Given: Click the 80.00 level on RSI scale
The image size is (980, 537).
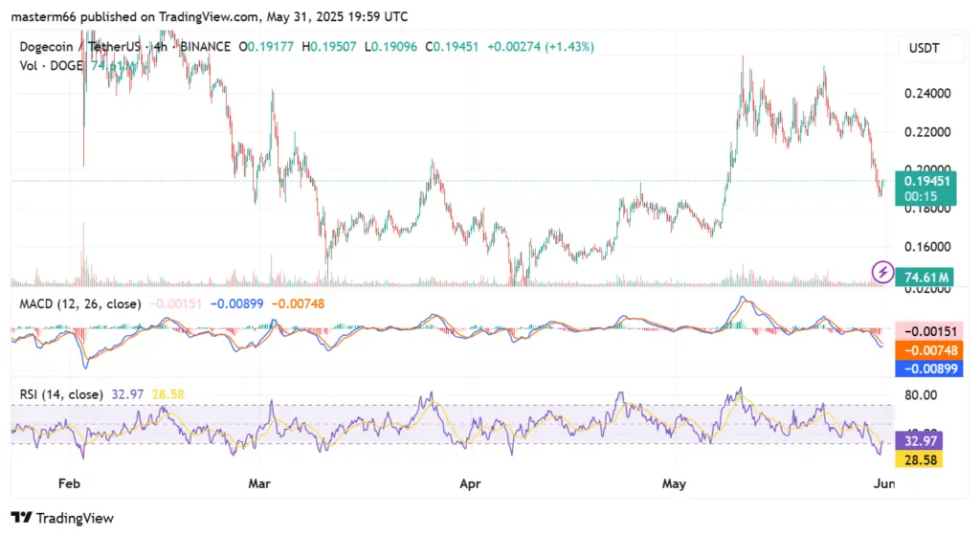Looking at the screenshot, I should pos(923,394).
